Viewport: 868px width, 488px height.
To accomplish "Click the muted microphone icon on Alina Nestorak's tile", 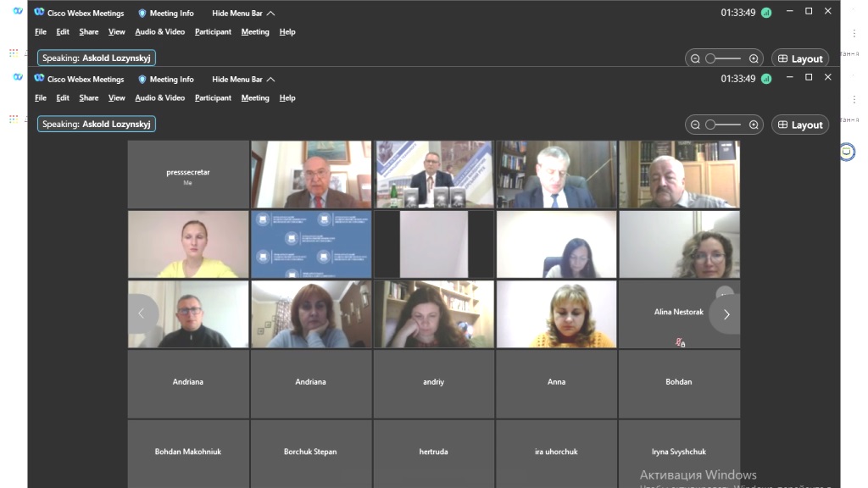I will click(x=679, y=343).
